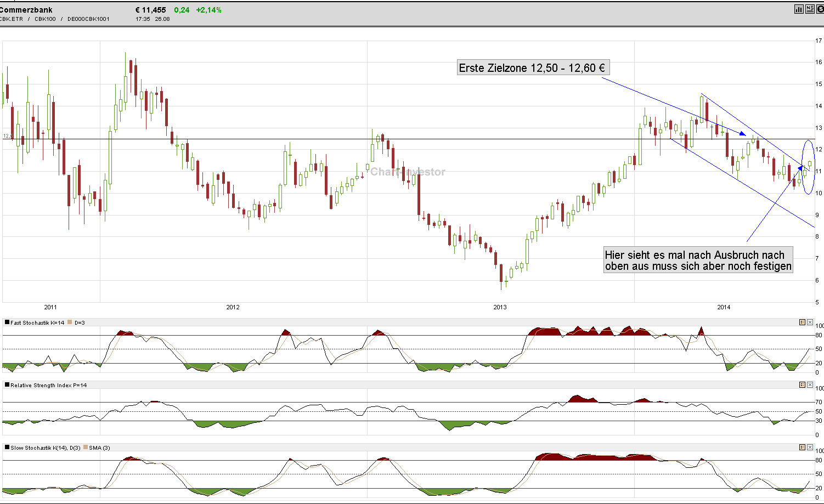Close the Relative Strength Index panel

[x=810, y=385]
